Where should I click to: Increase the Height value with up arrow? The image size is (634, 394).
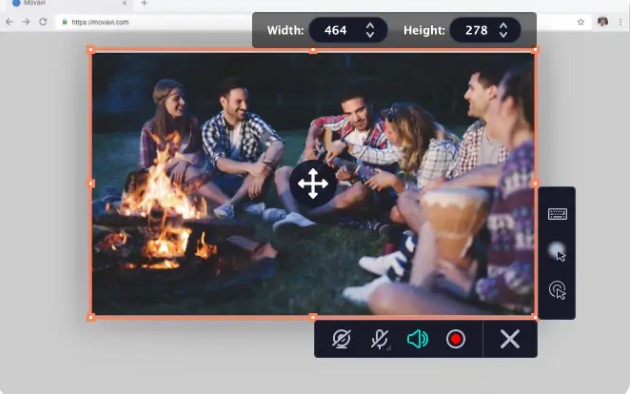(503, 25)
